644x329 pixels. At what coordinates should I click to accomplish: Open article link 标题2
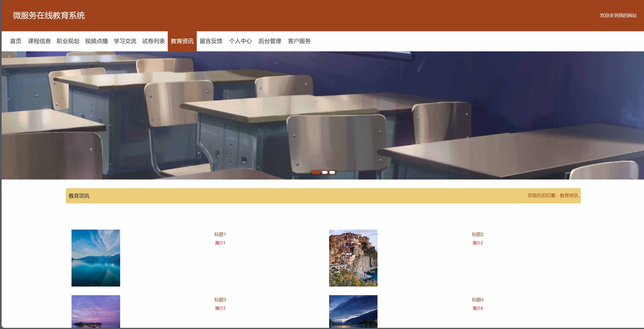478,234
